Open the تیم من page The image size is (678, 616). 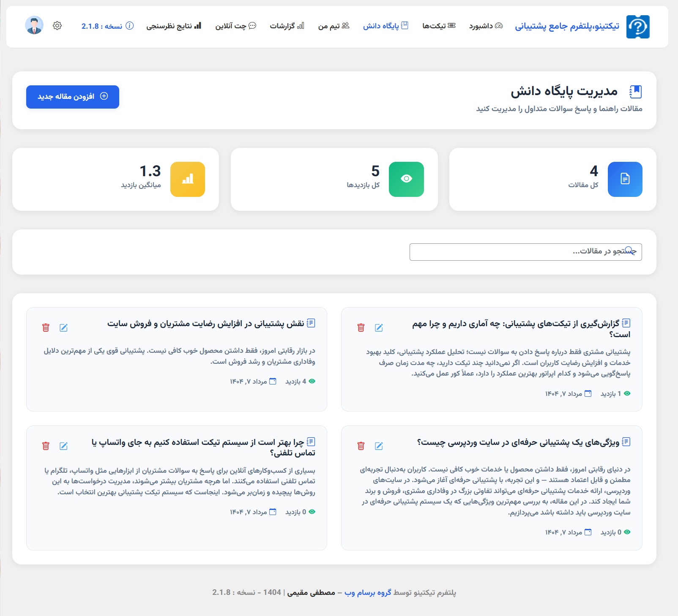[334, 26]
